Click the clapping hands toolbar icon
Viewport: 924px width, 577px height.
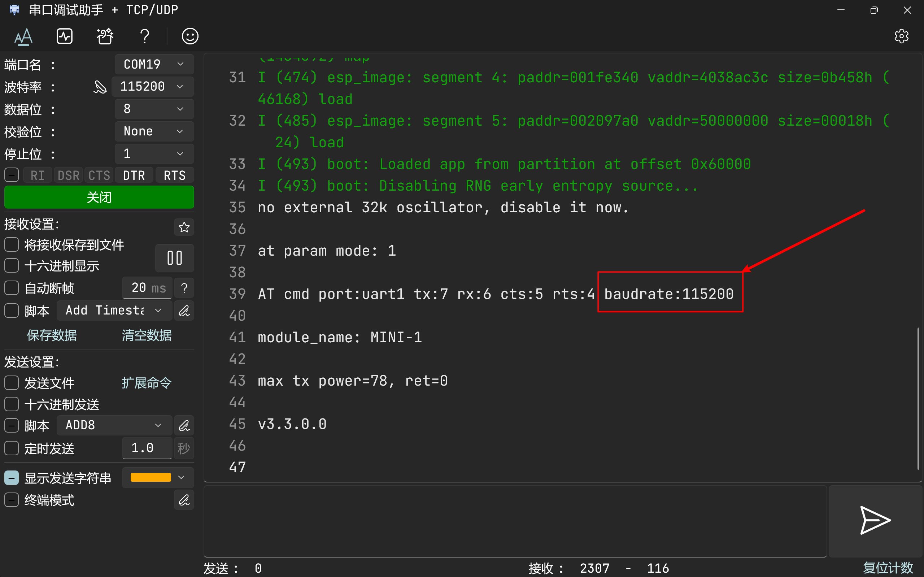(x=105, y=36)
